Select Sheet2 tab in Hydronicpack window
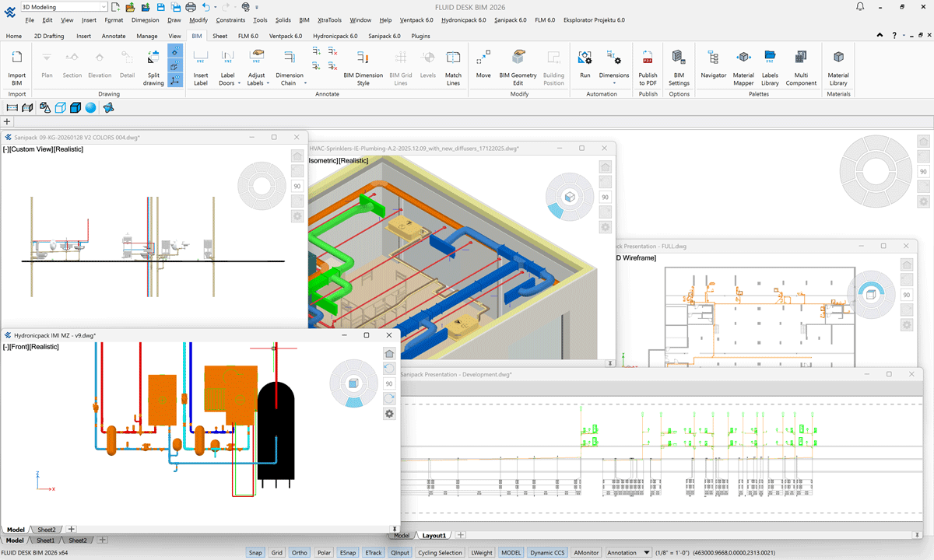Image resolution: width=934 pixels, height=560 pixels. 47,530
